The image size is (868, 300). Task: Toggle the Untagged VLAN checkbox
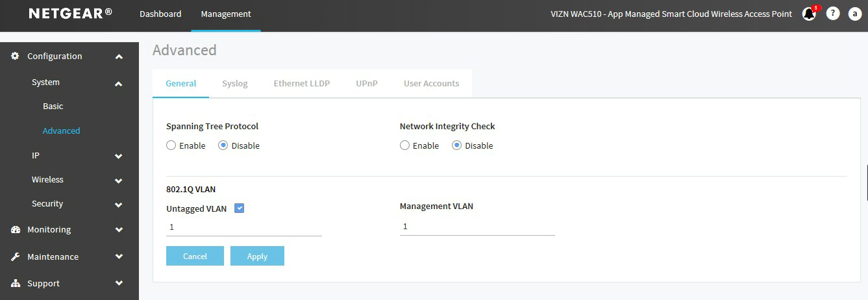239,208
